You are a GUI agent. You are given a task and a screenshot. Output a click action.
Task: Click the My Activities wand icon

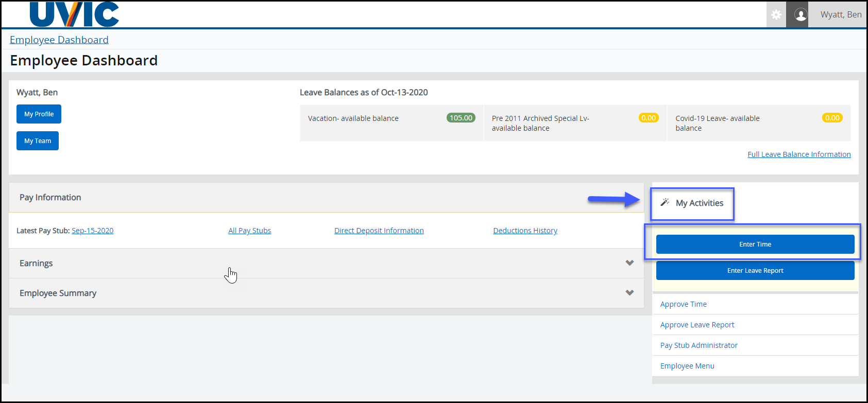[665, 203]
